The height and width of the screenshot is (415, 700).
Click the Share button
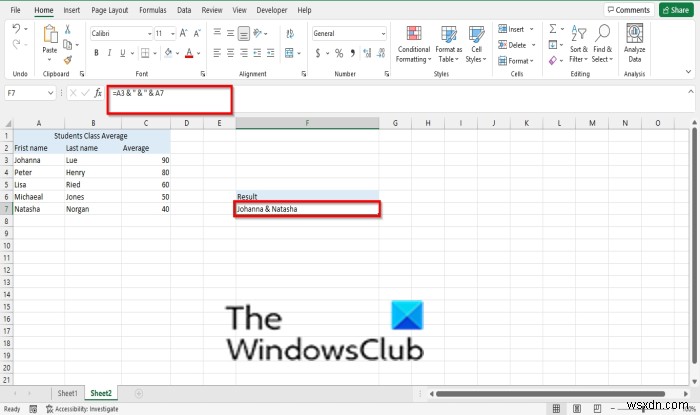pyautogui.click(x=676, y=10)
